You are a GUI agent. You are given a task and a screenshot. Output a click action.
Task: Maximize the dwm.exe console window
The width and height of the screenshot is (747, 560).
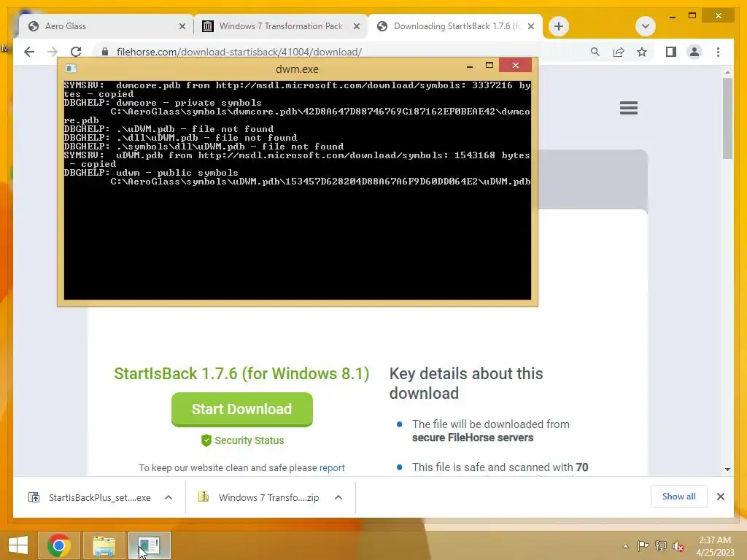pos(489,66)
